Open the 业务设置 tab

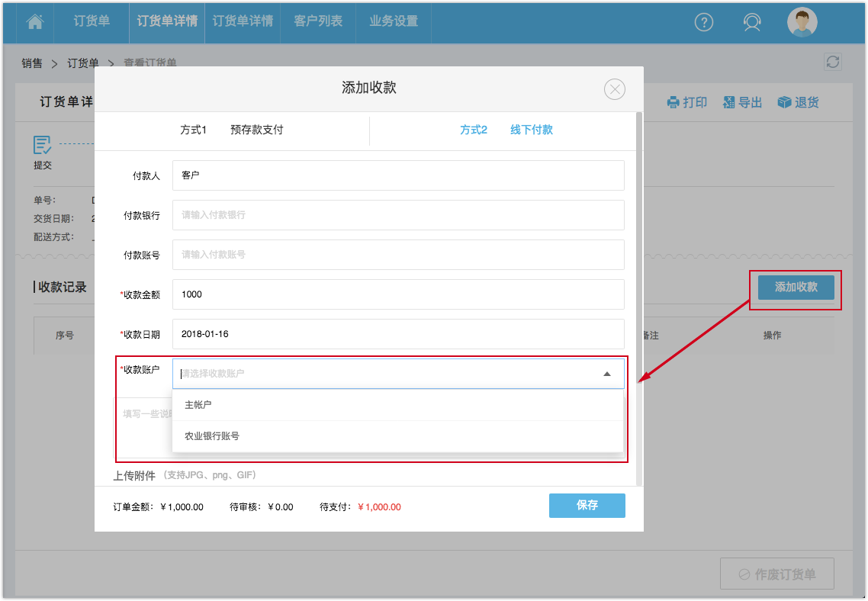coord(394,22)
